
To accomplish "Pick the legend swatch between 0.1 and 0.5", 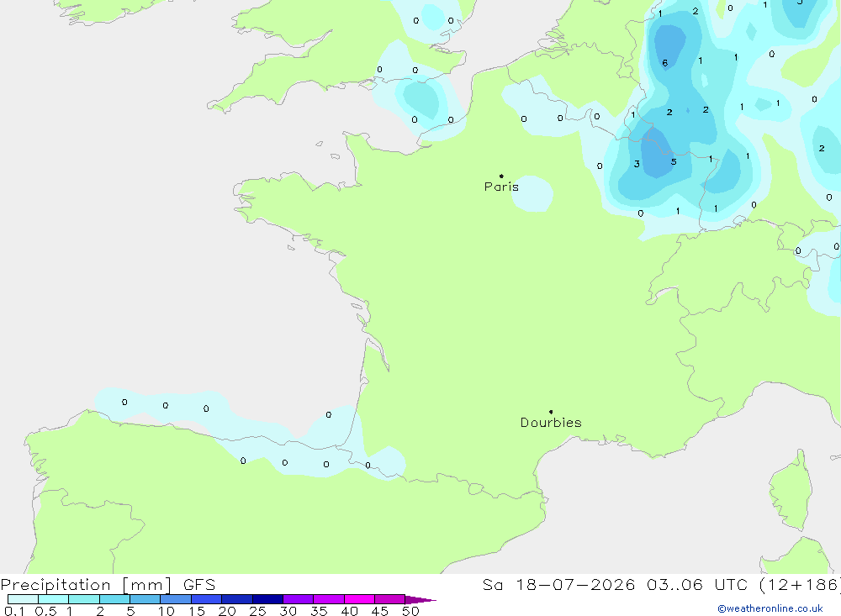I will [23, 599].
